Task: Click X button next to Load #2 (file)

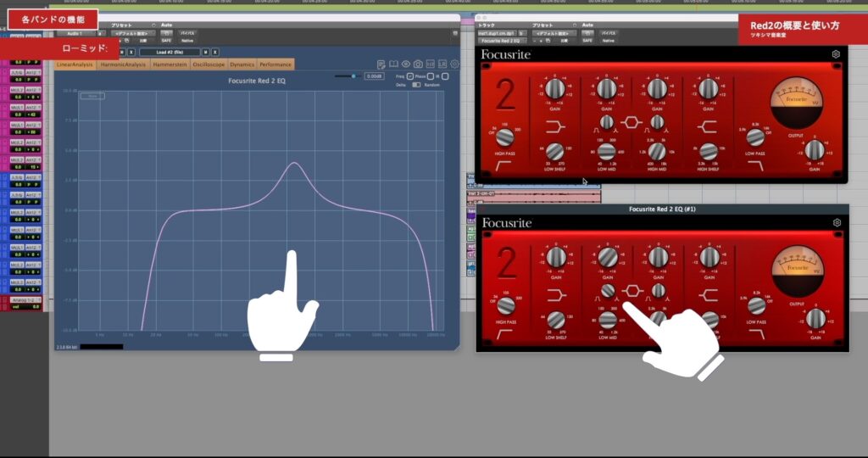Action: [215, 52]
